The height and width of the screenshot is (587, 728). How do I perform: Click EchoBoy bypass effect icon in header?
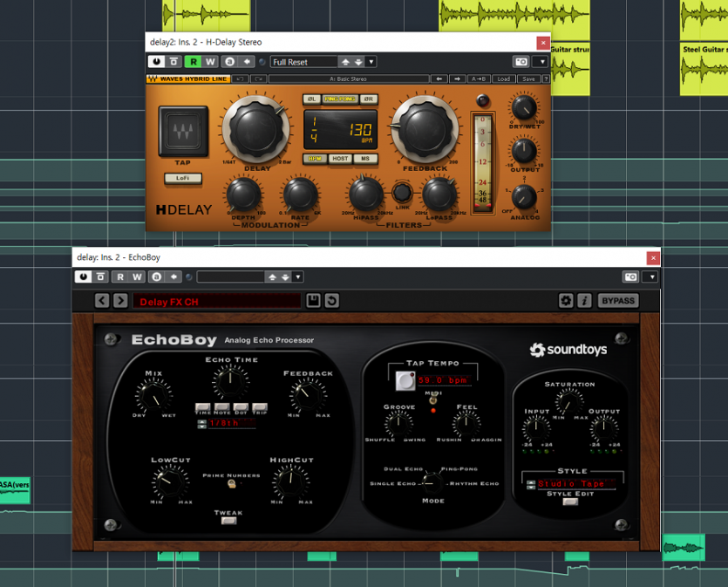[x=100, y=276]
